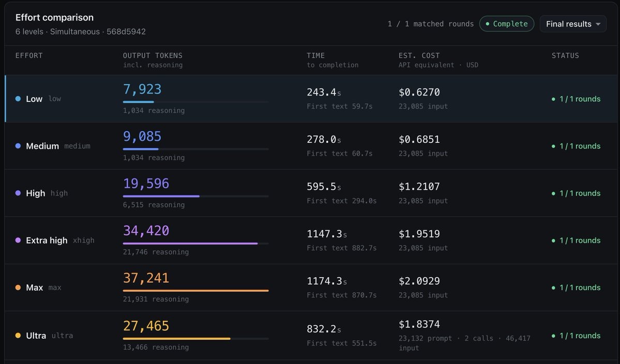
Task: Click the Ultra row 1/1 rounds status
Action: pyautogui.click(x=576, y=336)
